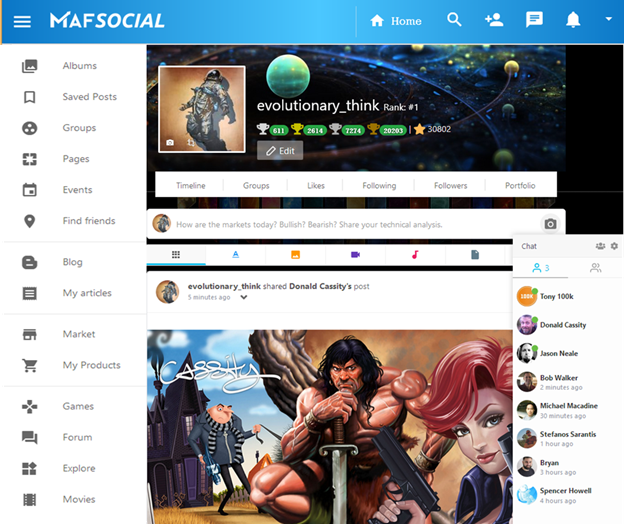
Task: Open the My Products cart icon
Action: click(x=30, y=366)
